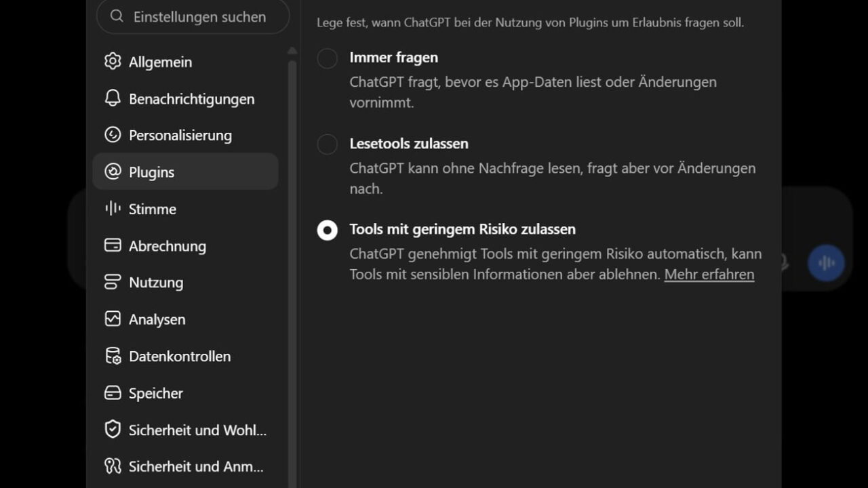Image resolution: width=868 pixels, height=488 pixels.
Task: Open Datenkontrollen via its database icon
Action: 113,356
